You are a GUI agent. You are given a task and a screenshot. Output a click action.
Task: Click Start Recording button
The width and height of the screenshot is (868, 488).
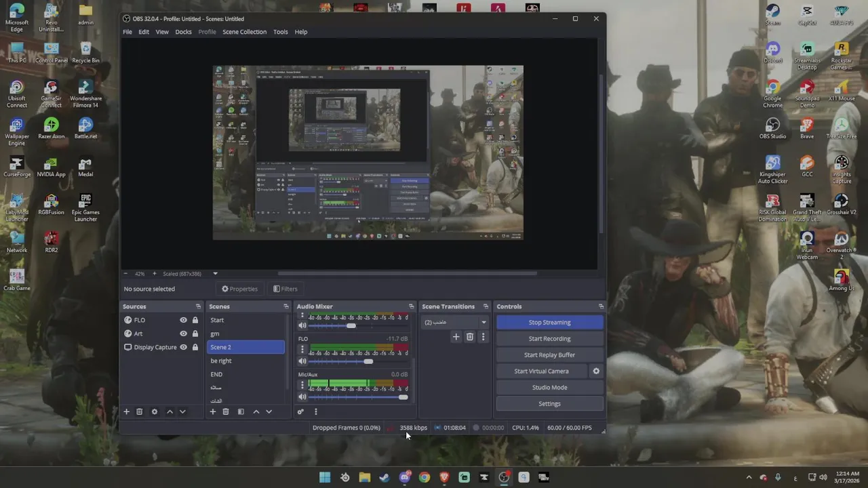(x=549, y=339)
